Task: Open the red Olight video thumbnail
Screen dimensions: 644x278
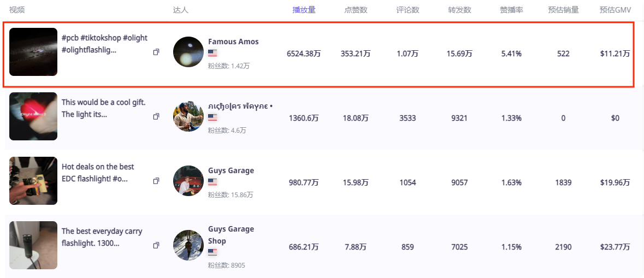Action: point(33,116)
